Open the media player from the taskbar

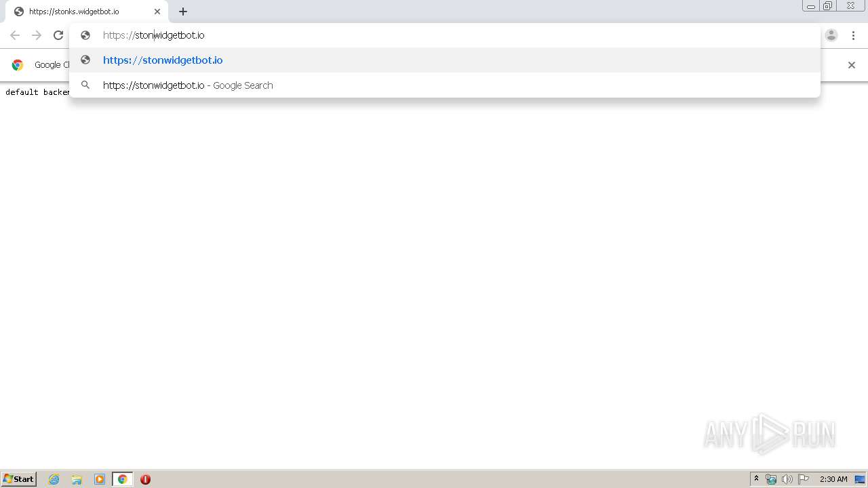click(x=100, y=479)
